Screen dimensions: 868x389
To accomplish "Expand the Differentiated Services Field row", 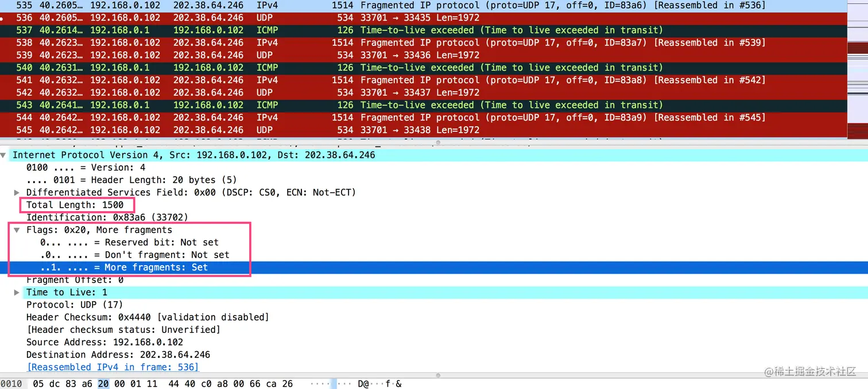I will coord(17,192).
